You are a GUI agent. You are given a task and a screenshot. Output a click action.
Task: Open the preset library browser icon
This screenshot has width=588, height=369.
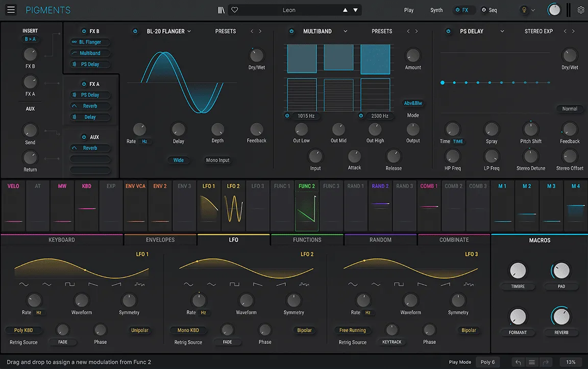tap(221, 10)
